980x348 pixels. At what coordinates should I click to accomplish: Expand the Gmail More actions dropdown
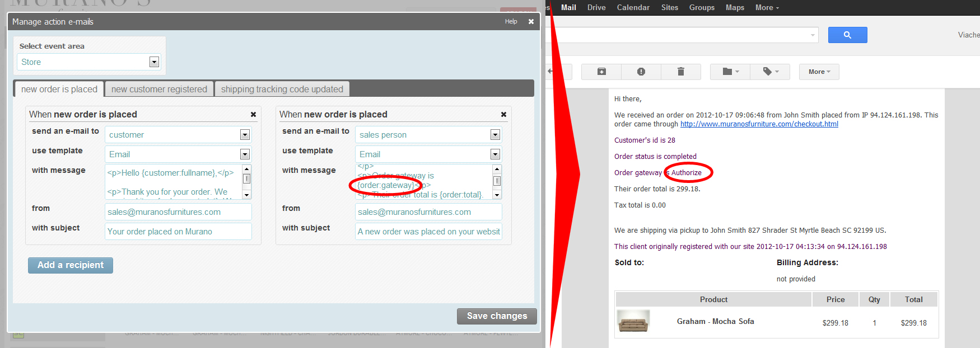tap(819, 72)
